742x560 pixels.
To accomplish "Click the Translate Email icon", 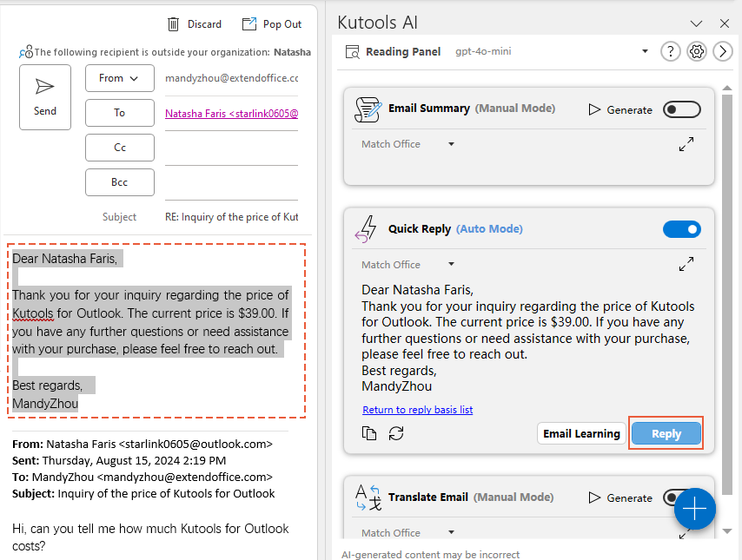I will 366,497.
